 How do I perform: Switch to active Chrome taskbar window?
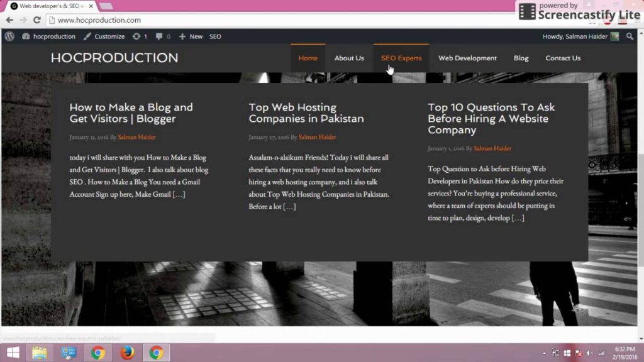coord(156,353)
